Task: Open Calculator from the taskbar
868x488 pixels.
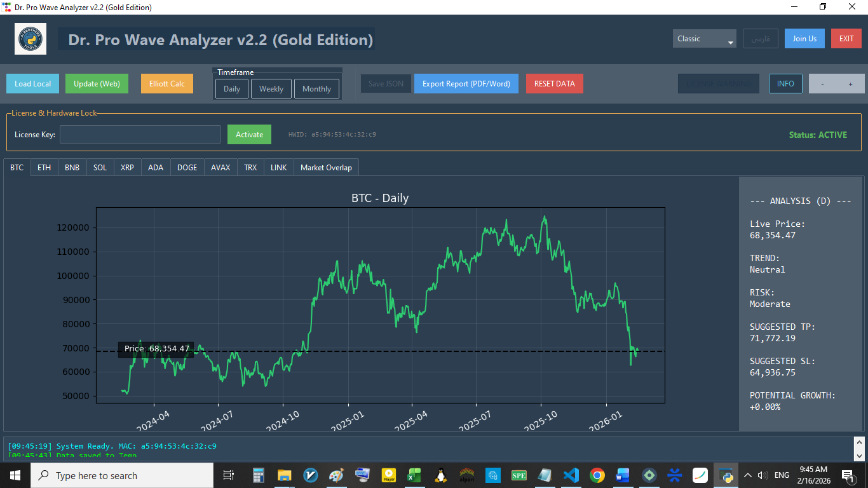Action: 258,475
